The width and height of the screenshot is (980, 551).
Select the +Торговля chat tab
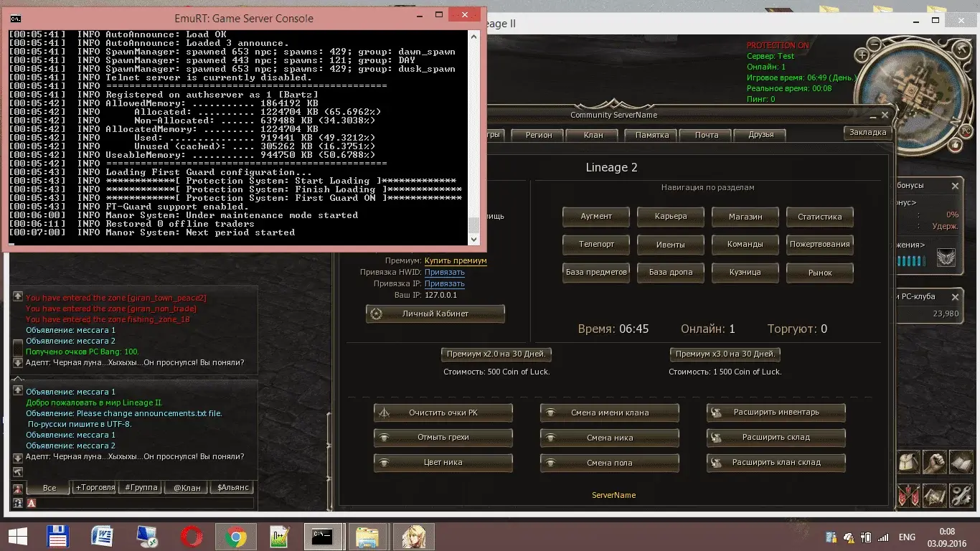(95, 487)
